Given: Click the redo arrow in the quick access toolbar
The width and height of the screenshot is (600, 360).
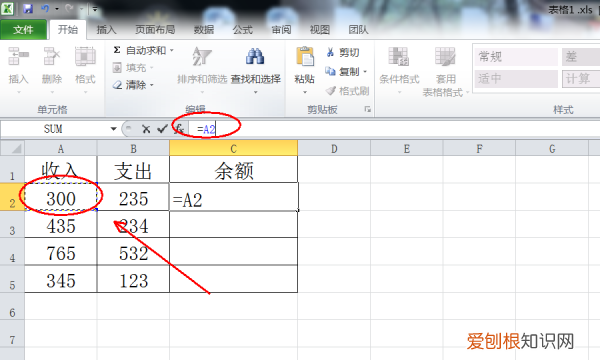Looking at the screenshot, I should coord(69,8).
